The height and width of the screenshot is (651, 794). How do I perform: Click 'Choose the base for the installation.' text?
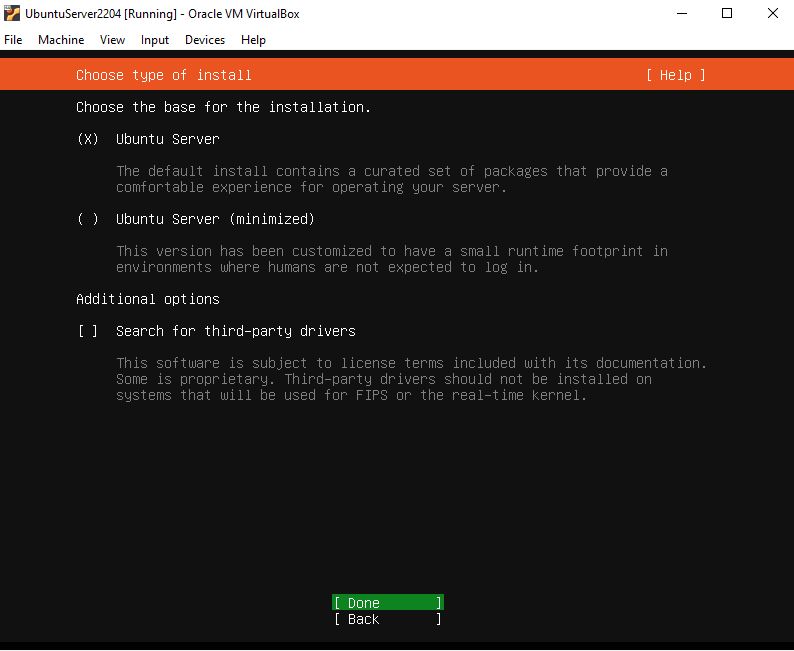point(223,107)
